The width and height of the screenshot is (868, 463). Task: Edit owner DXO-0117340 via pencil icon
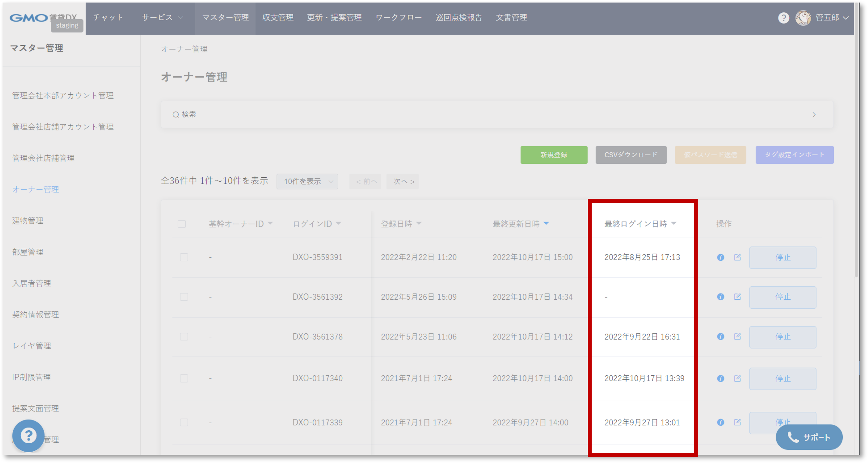[737, 378]
